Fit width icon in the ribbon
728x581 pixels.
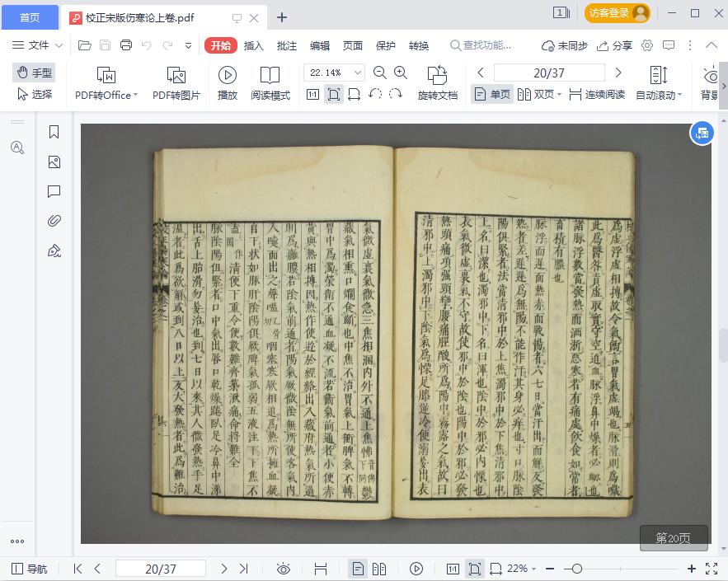(354, 95)
